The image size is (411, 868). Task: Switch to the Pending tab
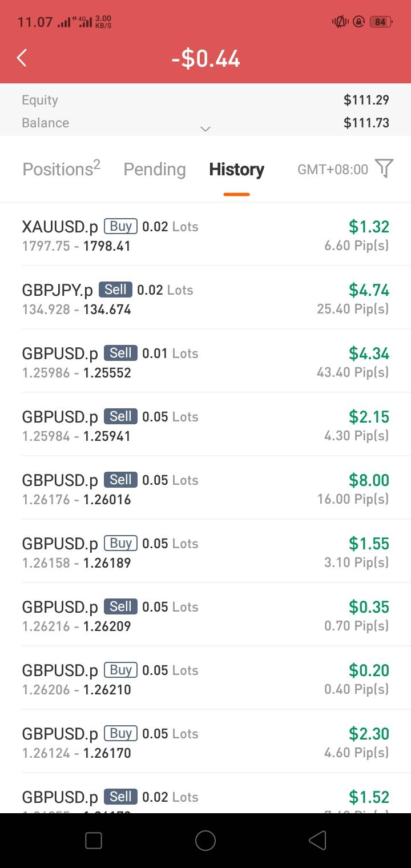pyautogui.click(x=155, y=169)
